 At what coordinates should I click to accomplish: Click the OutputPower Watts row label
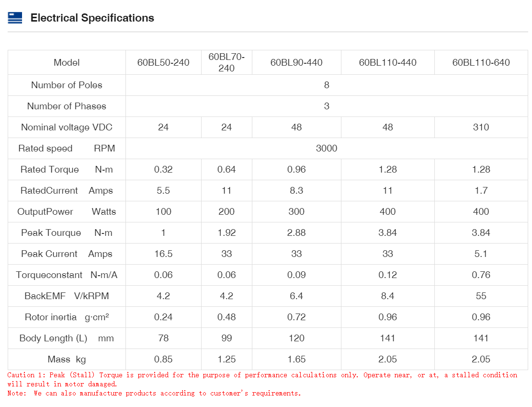click(67, 212)
